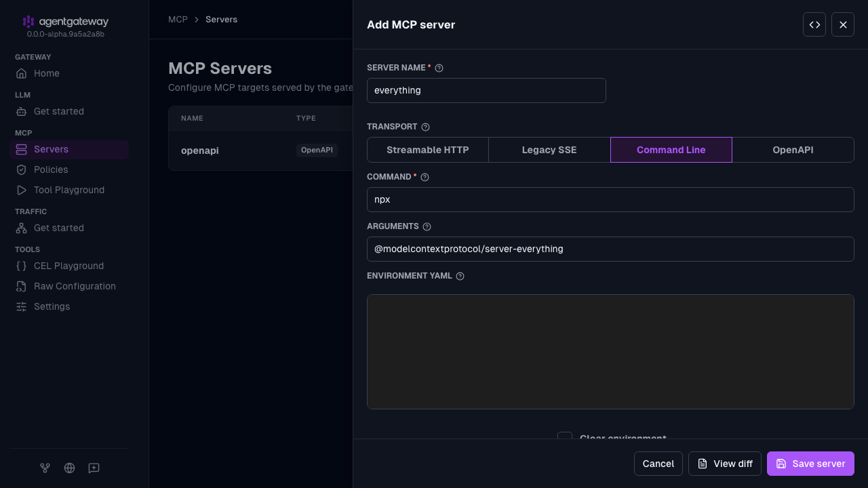868x488 pixels.
Task: Edit the Server Name field
Action: point(486,90)
